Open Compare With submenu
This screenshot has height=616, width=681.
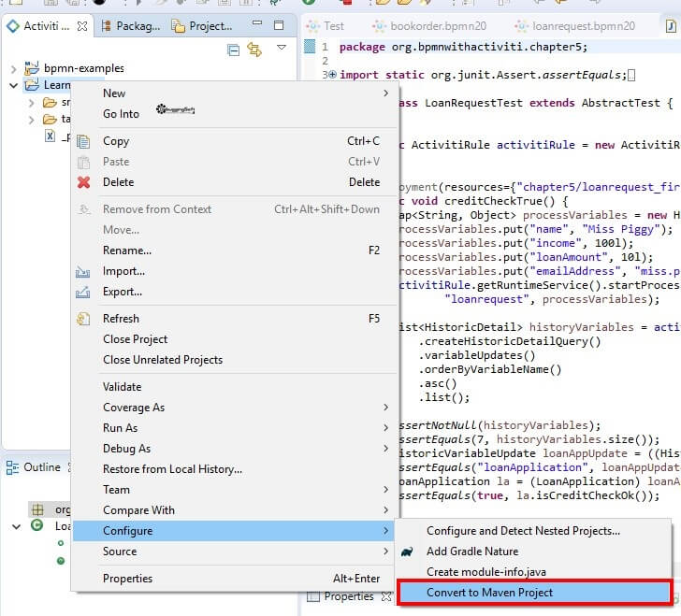234,510
